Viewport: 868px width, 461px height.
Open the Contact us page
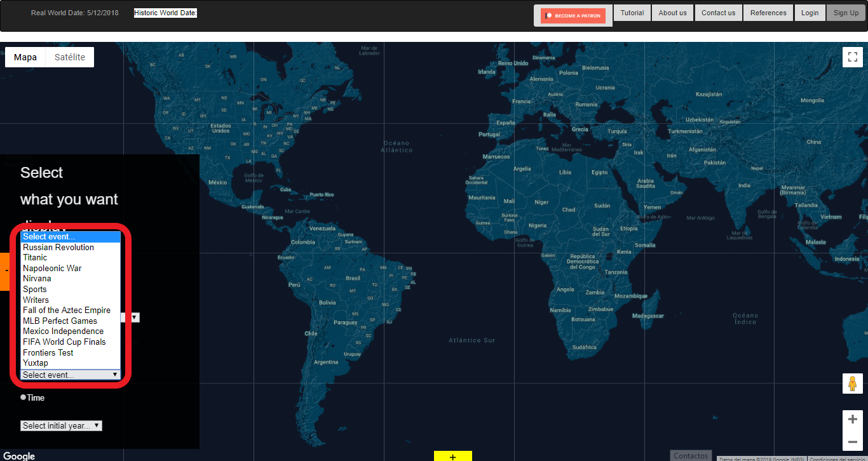click(718, 13)
